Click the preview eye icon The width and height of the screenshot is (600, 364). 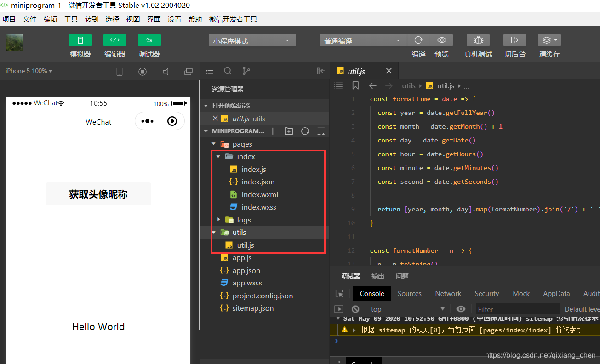coord(441,40)
